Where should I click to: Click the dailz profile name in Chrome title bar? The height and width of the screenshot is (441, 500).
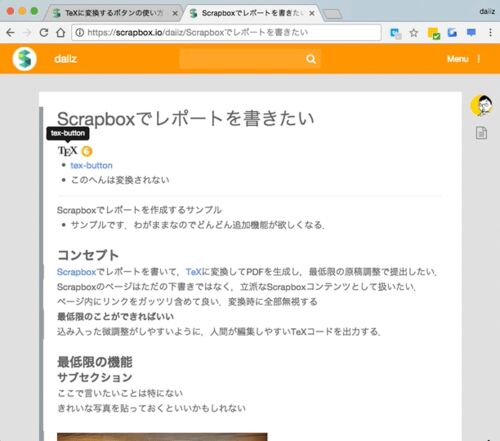coord(487,12)
